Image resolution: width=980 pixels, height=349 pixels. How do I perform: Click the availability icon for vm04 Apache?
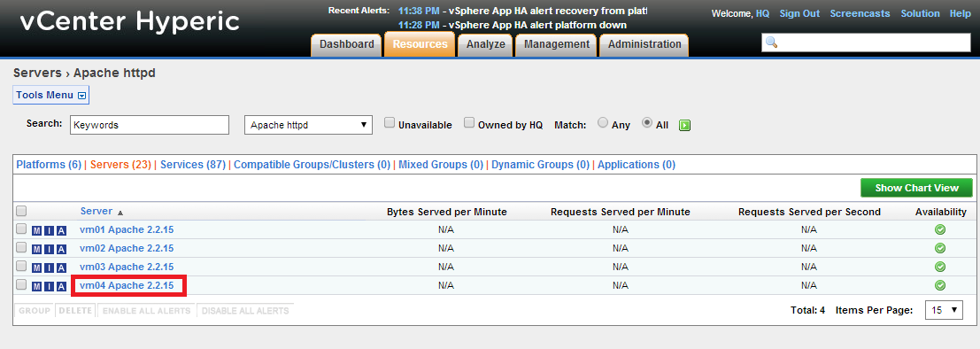940,285
